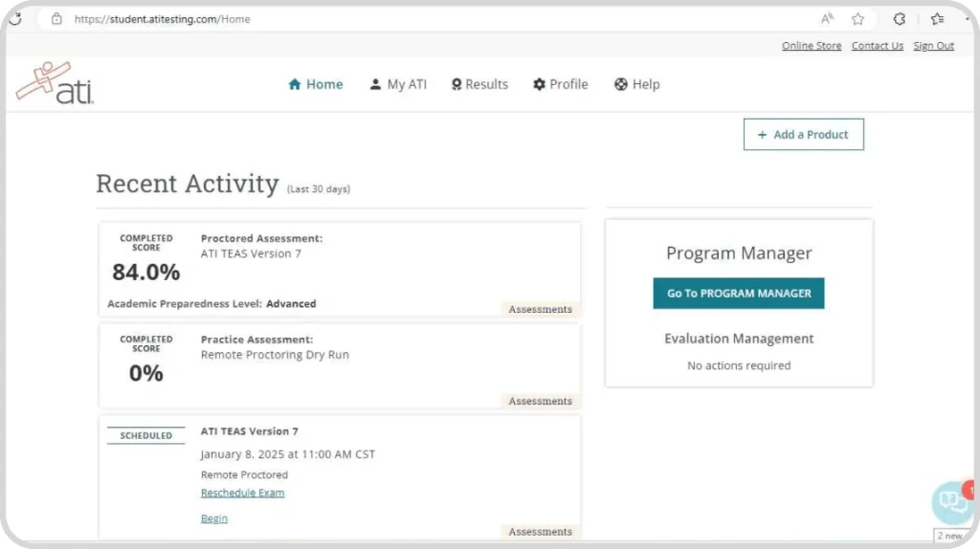980x549 pixels.
Task: Click the ATI logo
Action: (x=55, y=82)
